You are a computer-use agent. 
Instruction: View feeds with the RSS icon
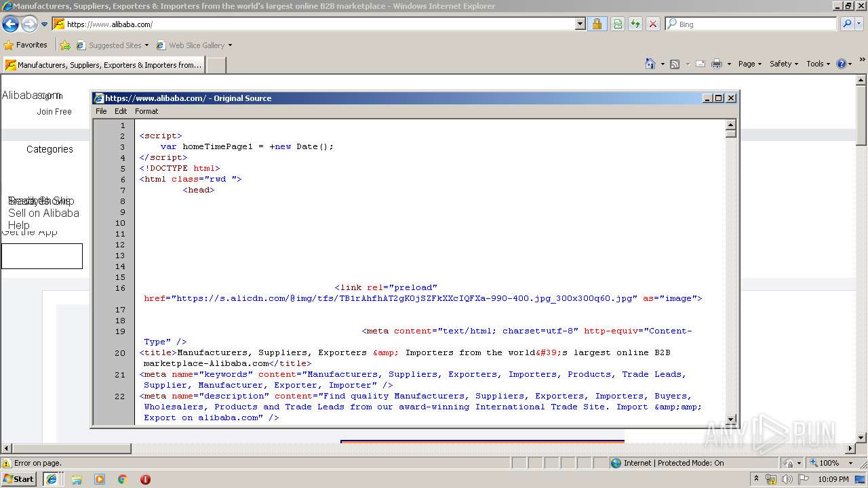pyautogui.click(x=675, y=64)
